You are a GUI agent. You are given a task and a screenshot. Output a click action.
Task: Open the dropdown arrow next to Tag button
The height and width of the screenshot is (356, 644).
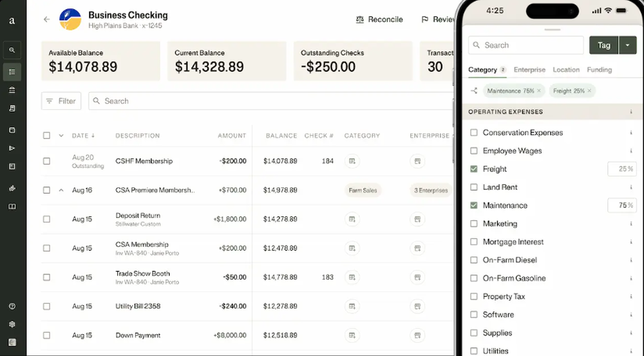tap(628, 45)
